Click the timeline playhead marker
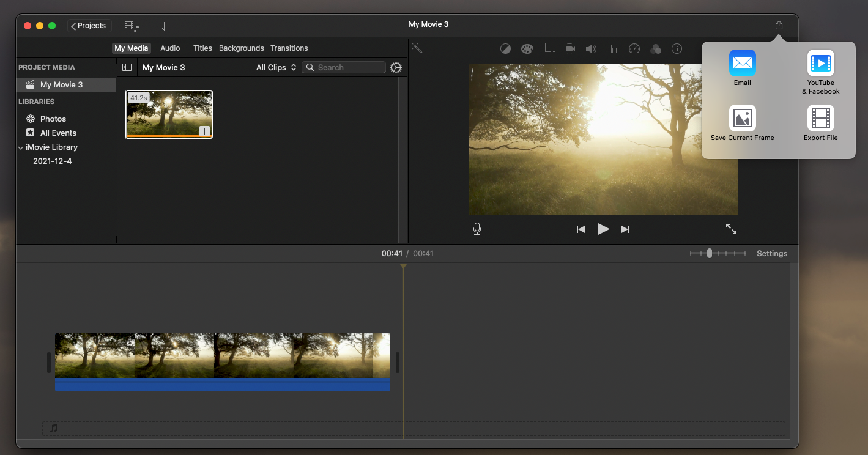The width and height of the screenshot is (868, 455). 403,267
